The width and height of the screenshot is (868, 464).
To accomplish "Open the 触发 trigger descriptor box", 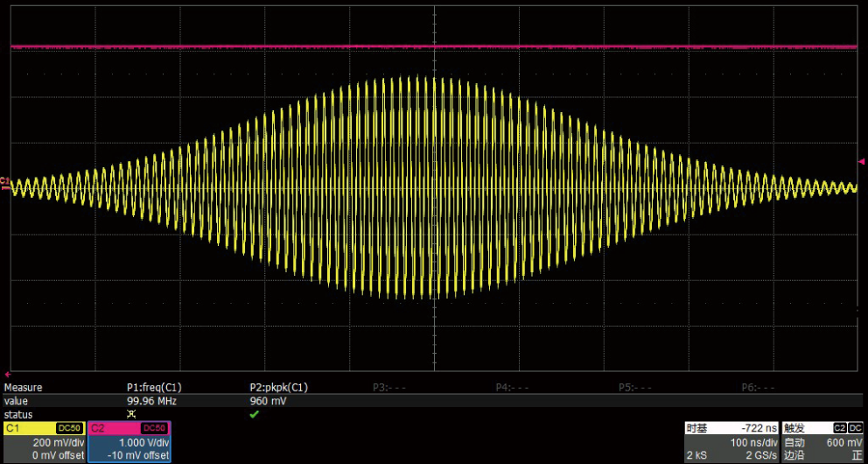I will pos(822,441).
